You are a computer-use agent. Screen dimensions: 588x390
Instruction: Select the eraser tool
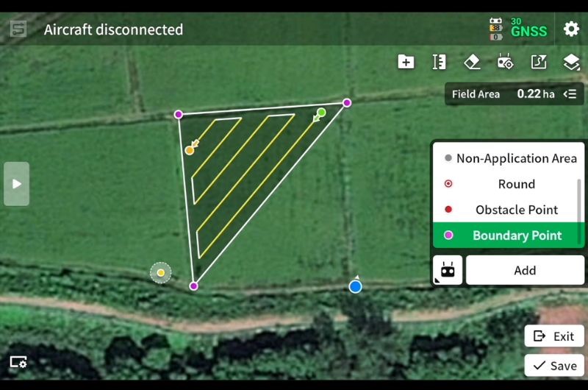click(473, 62)
